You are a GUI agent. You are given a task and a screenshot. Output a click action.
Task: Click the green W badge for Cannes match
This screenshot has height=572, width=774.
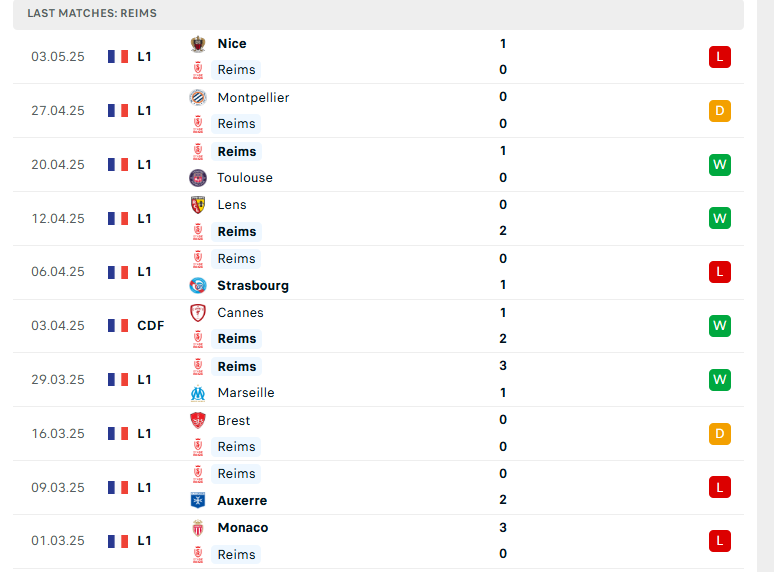pos(720,326)
